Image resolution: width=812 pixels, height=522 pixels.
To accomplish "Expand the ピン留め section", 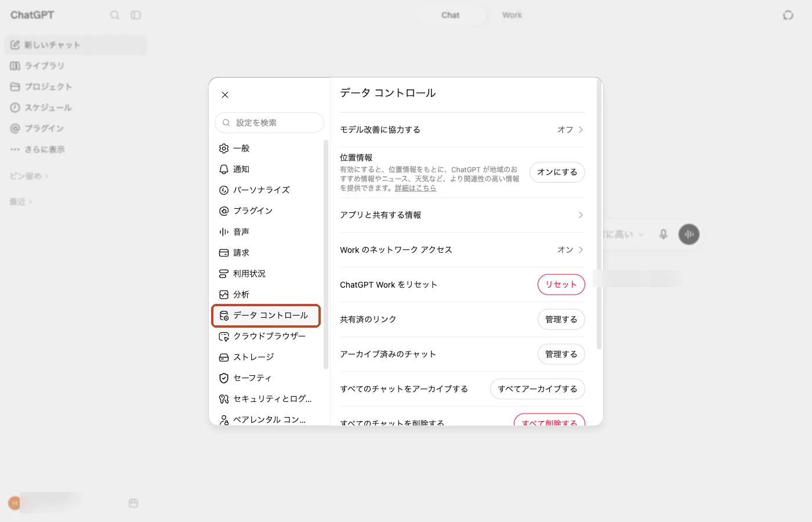I will (29, 176).
